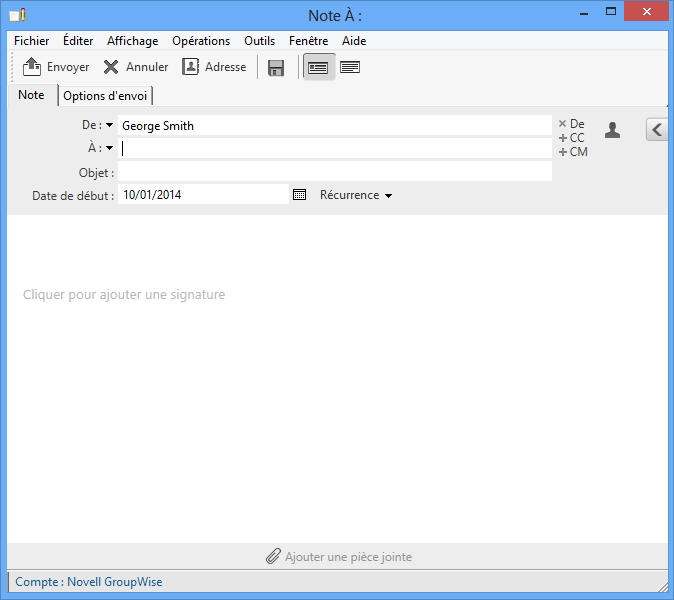Click the Date de début field
Screen dimensions: 674x600
[203, 195]
